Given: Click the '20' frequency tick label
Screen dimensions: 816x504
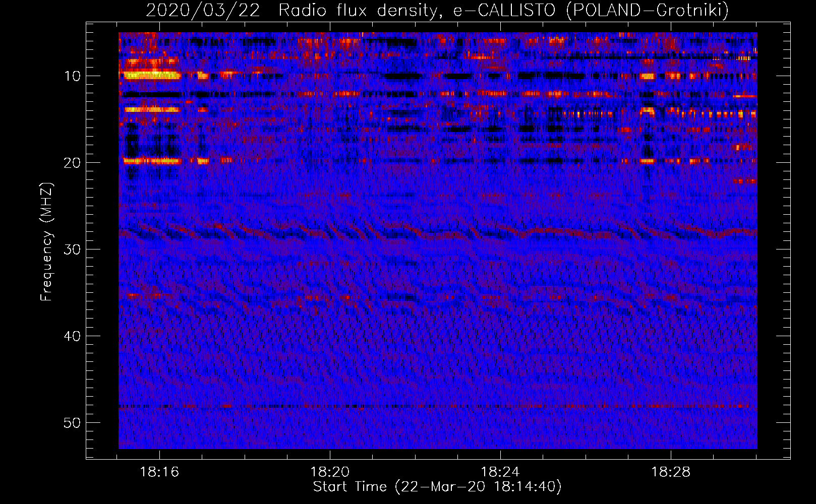Looking at the screenshot, I should [73, 163].
